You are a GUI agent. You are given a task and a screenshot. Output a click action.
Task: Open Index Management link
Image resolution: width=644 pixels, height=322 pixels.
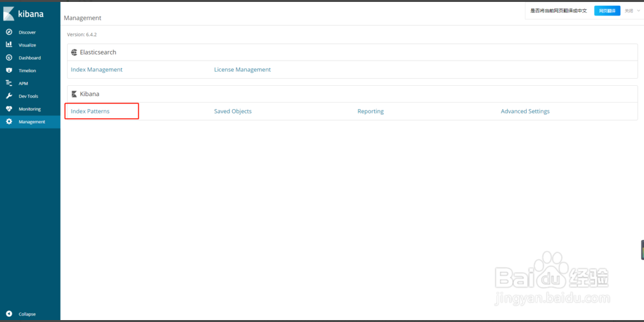pyautogui.click(x=97, y=70)
